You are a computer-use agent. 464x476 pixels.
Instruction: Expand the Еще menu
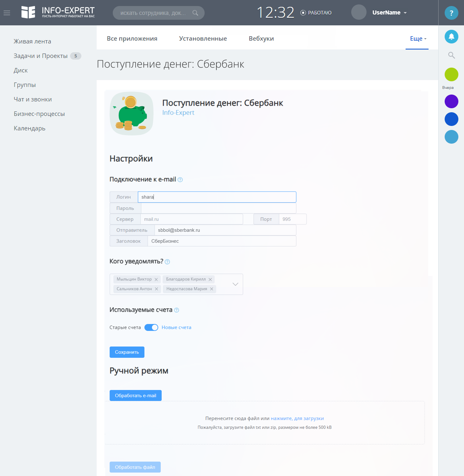coord(418,39)
